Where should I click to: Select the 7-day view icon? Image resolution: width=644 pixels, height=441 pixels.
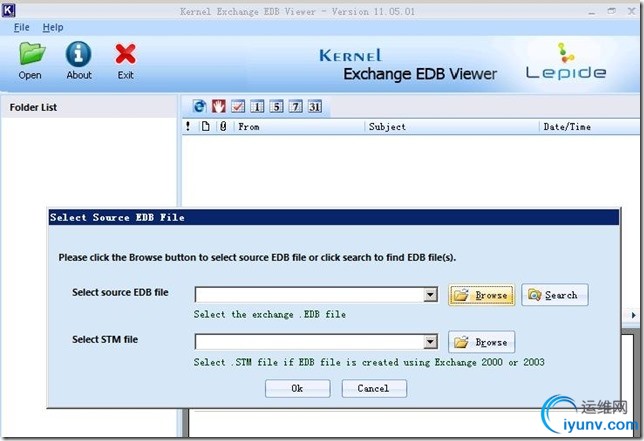pos(295,106)
